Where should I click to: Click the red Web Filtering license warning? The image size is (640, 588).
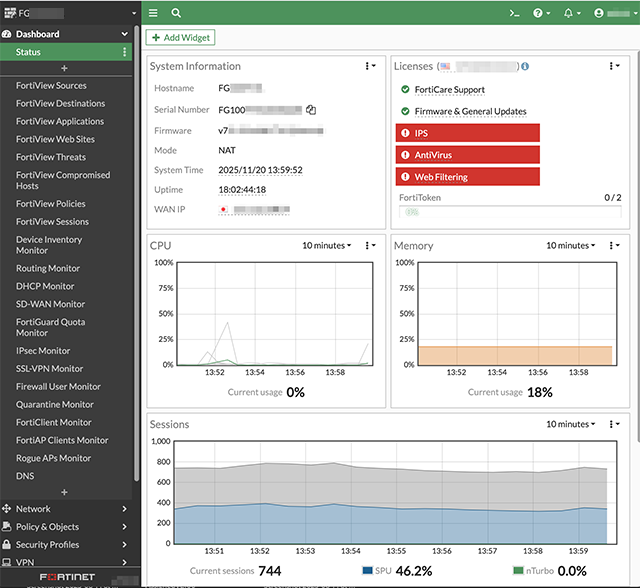[469, 177]
